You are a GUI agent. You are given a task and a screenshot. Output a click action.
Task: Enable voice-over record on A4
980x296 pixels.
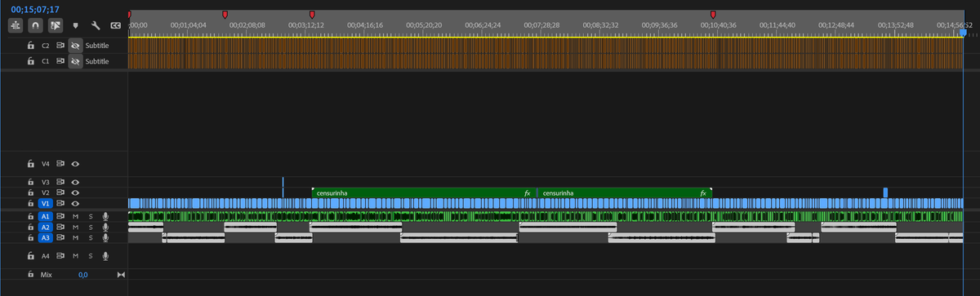click(x=105, y=255)
